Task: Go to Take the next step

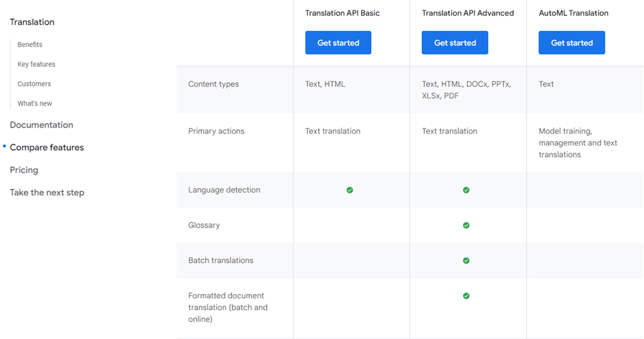Action: pyautogui.click(x=47, y=193)
